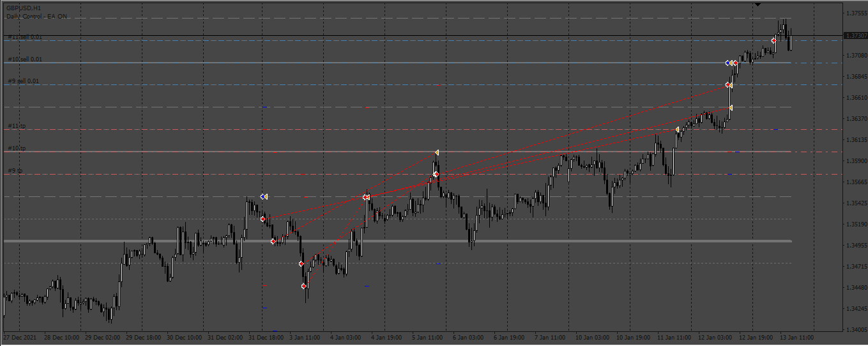Click the 29 Dec 18:00 time label
Viewport: 868px width, 346px height.
(x=143, y=336)
